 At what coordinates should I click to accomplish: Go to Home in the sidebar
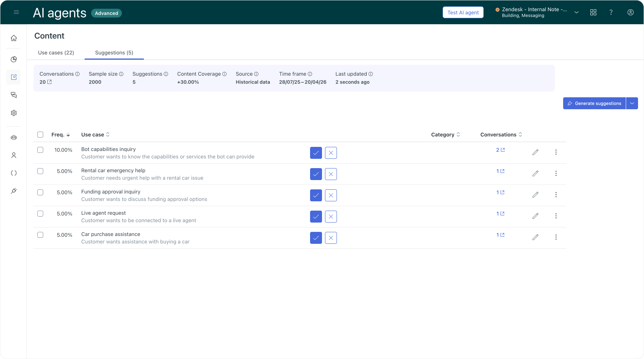tap(14, 38)
